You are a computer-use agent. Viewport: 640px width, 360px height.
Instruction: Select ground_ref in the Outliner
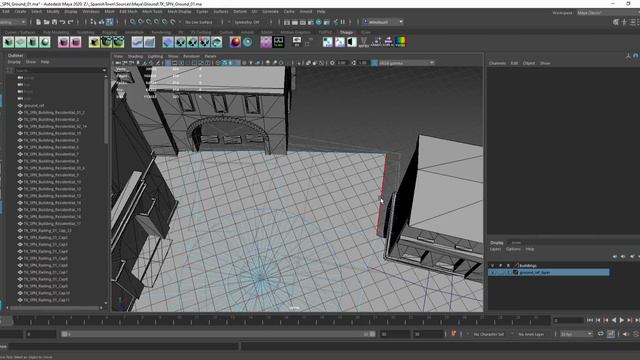pyautogui.click(x=34, y=105)
